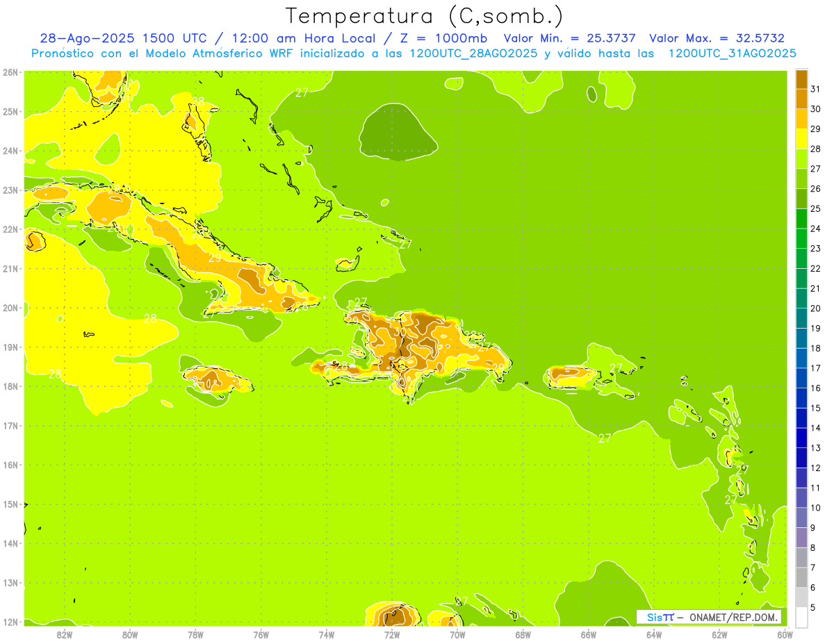Click the 60W longitude axis label
Viewport: 834px width, 644px height.
tap(785, 634)
